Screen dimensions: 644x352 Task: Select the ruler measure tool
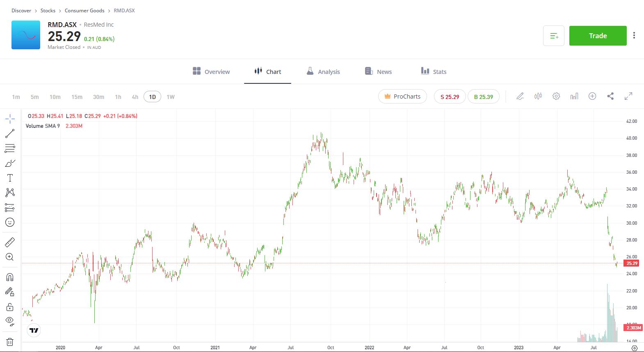click(10, 242)
